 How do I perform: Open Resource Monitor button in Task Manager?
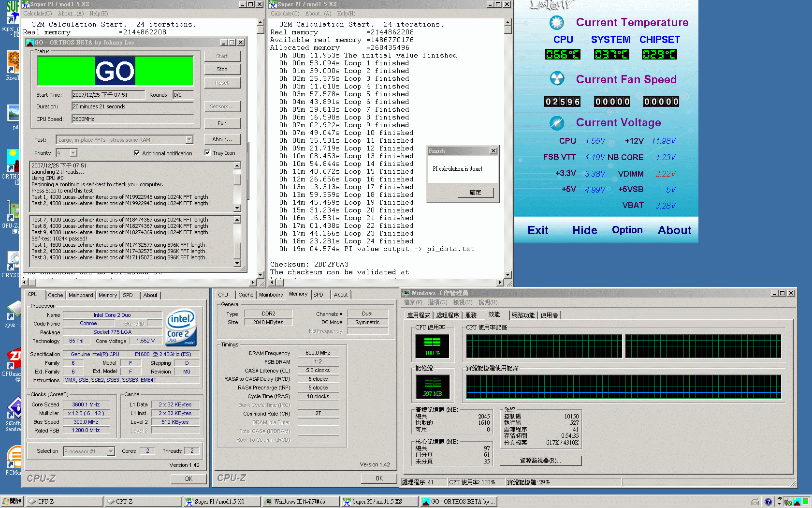[x=540, y=461]
